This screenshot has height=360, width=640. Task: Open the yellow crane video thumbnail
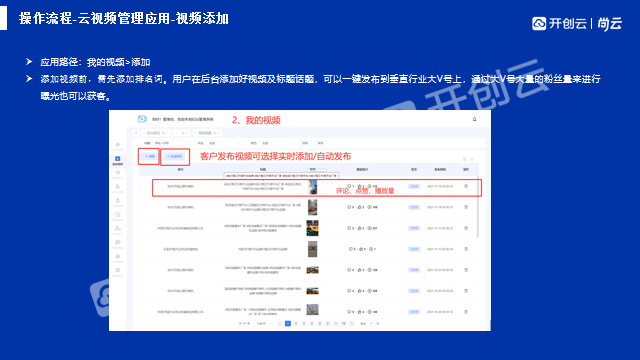312,228
